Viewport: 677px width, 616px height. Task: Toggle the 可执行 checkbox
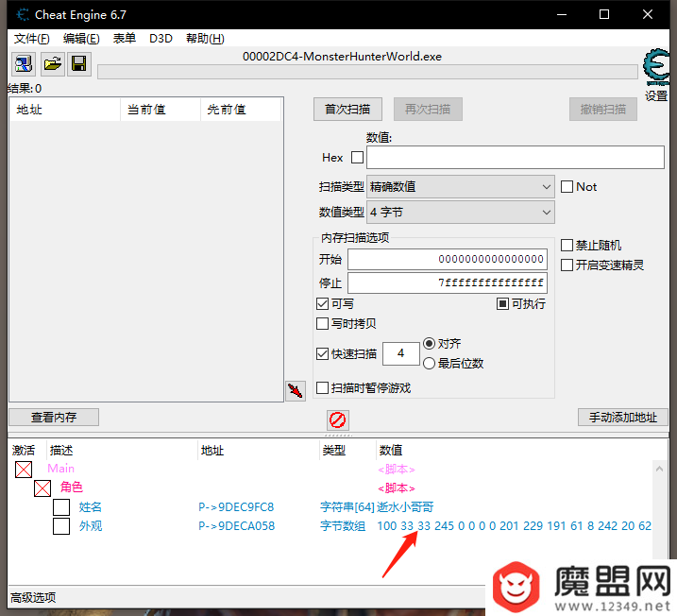pyautogui.click(x=502, y=303)
